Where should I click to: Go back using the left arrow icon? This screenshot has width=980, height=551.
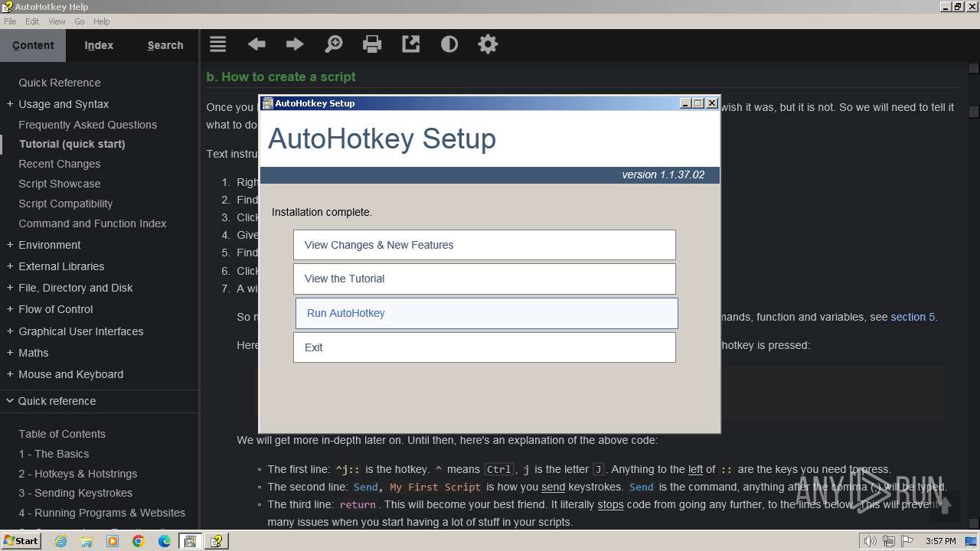pyautogui.click(x=256, y=44)
